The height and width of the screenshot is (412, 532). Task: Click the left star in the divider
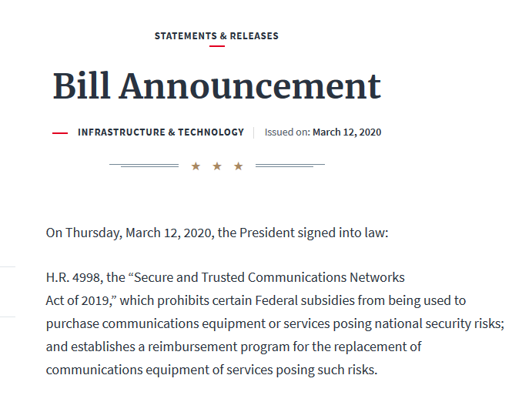tap(196, 166)
